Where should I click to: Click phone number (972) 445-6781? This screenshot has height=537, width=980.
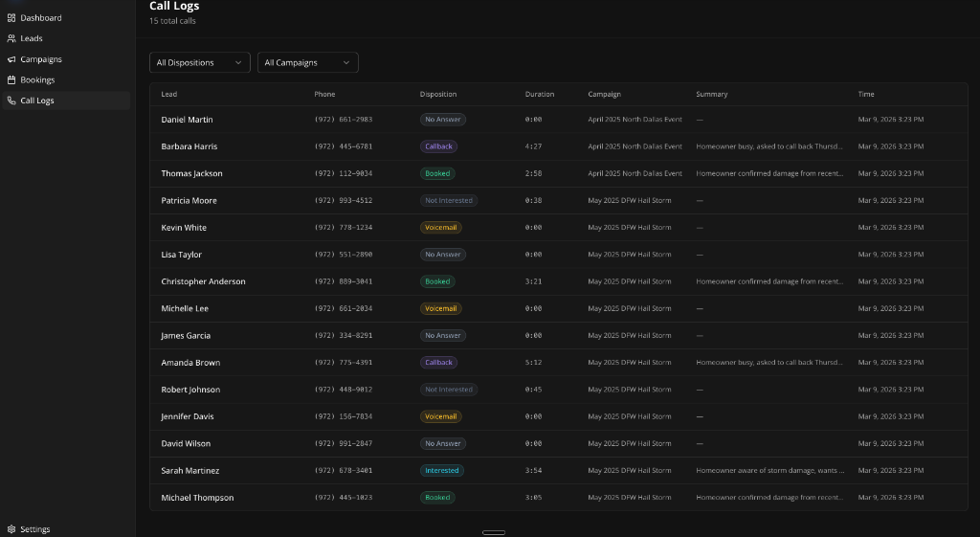pos(344,146)
